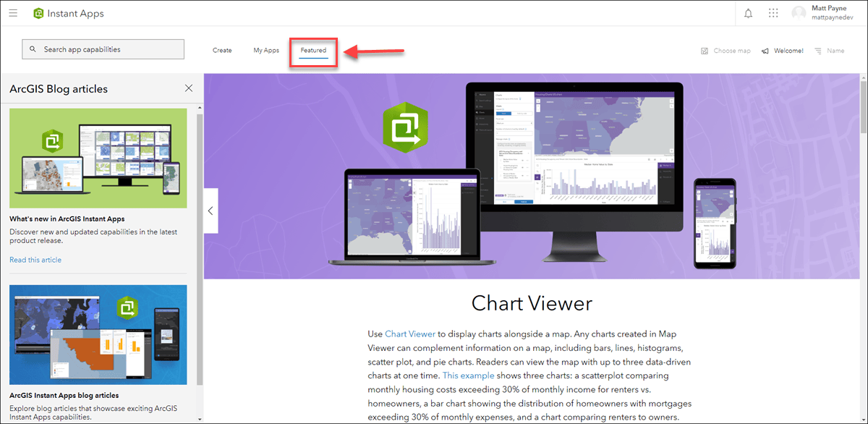Click the Instant Apps logo icon
This screenshot has height=424, width=868.
38,13
